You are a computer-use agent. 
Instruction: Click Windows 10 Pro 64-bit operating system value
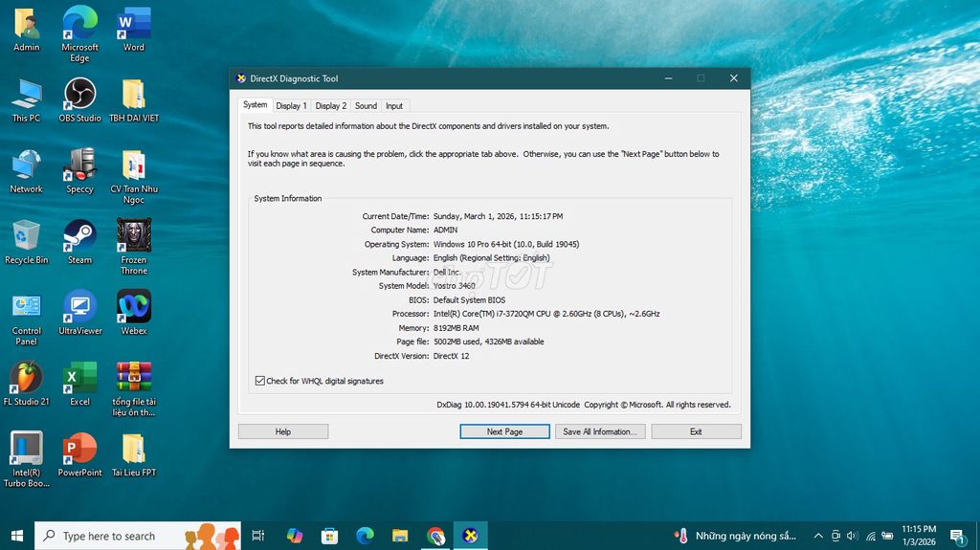click(x=506, y=244)
